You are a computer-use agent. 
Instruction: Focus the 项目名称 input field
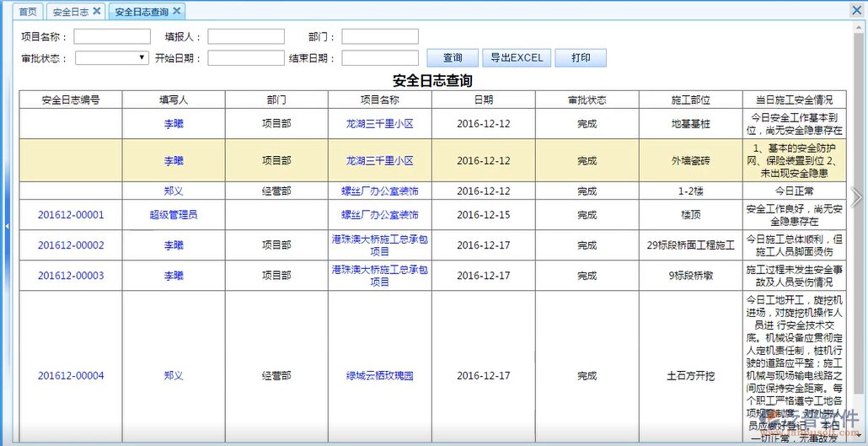(112, 37)
